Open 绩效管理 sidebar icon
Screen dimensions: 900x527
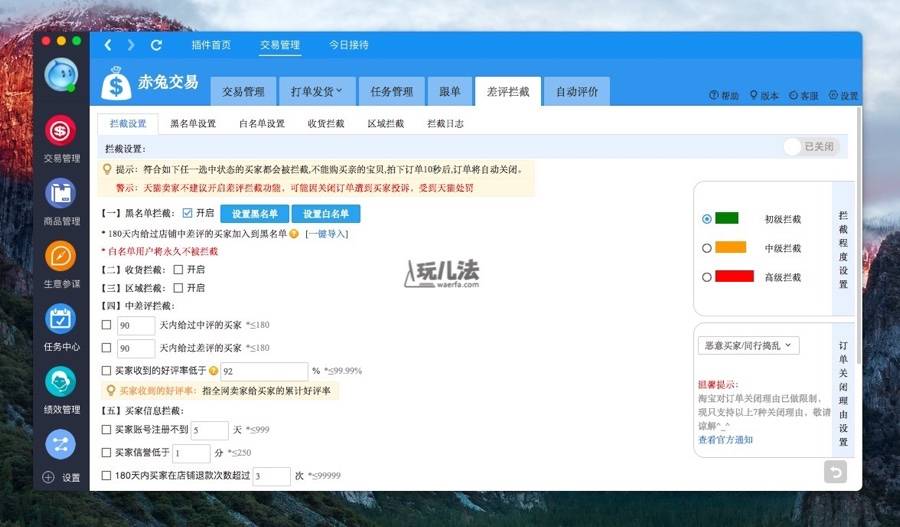(61, 383)
